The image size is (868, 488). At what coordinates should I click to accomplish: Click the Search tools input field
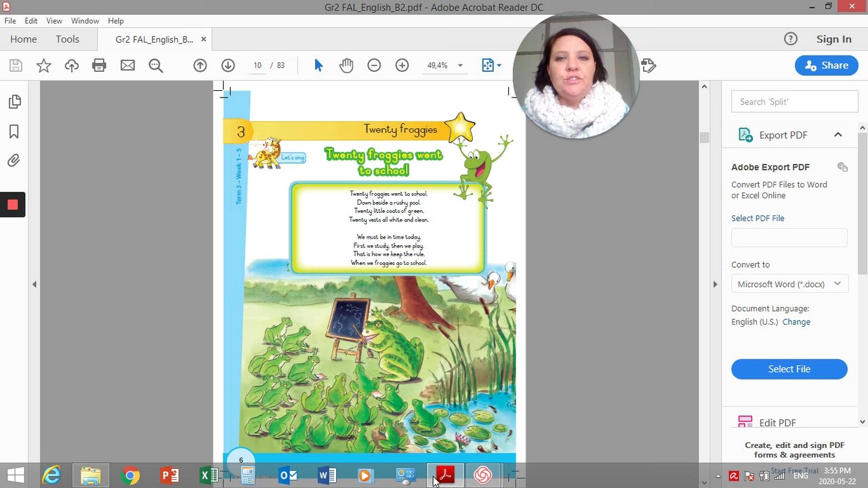click(x=795, y=102)
